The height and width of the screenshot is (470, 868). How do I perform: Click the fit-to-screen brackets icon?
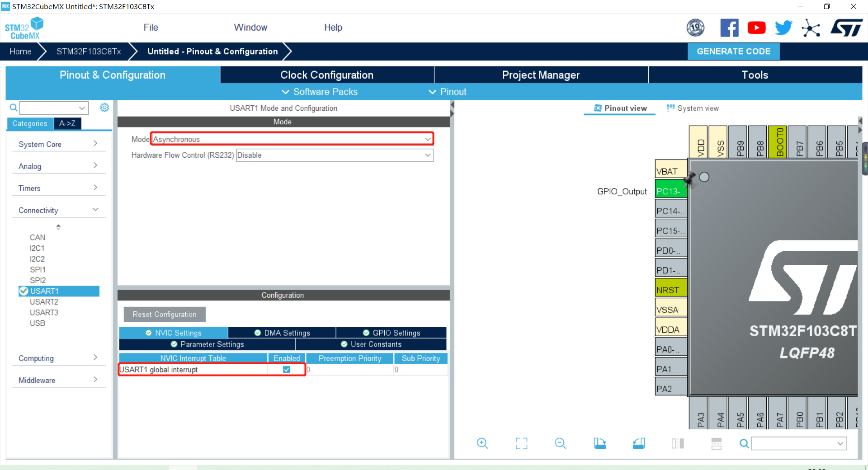click(x=521, y=443)
